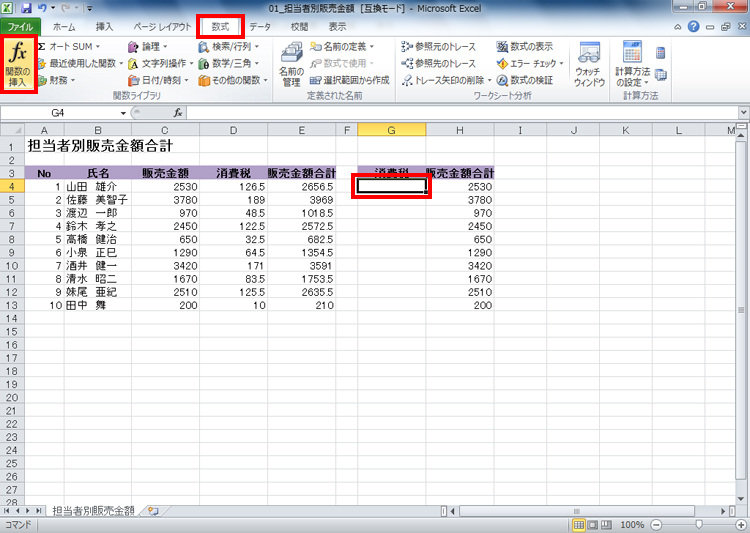
Task: Expand the Name Box dropdown arrow
Action: (123, 113)
